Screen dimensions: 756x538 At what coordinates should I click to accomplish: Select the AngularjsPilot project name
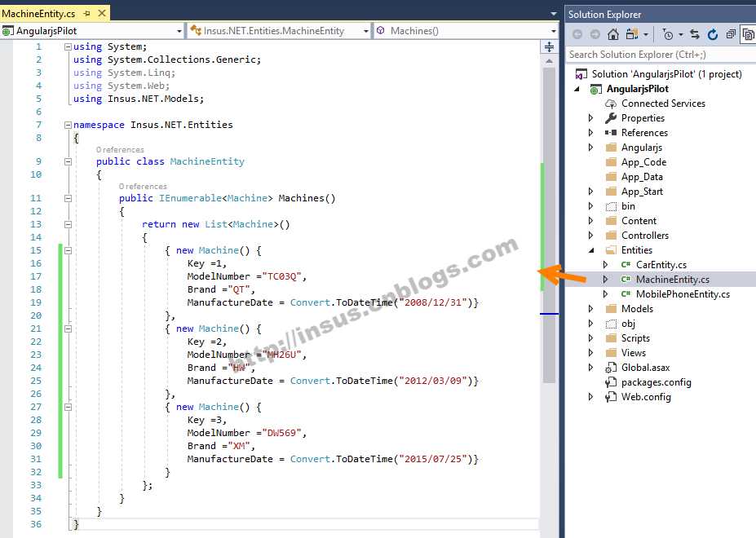638,89
